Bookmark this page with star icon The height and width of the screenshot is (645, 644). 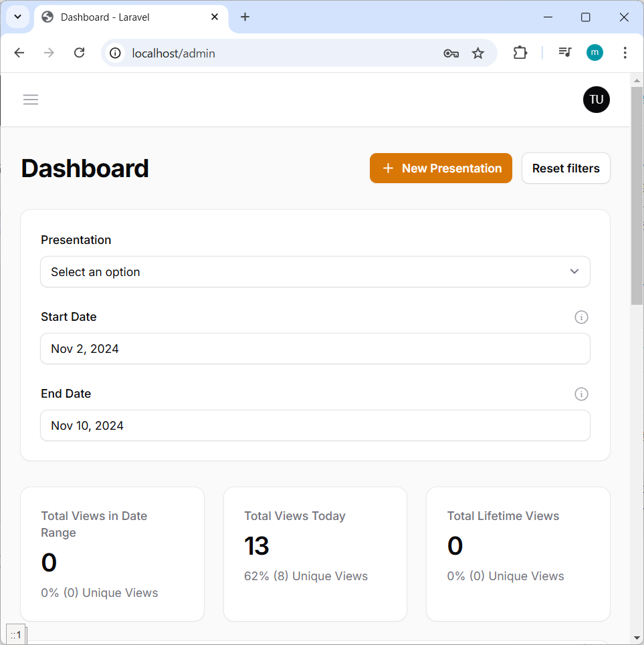click(477, 53)
